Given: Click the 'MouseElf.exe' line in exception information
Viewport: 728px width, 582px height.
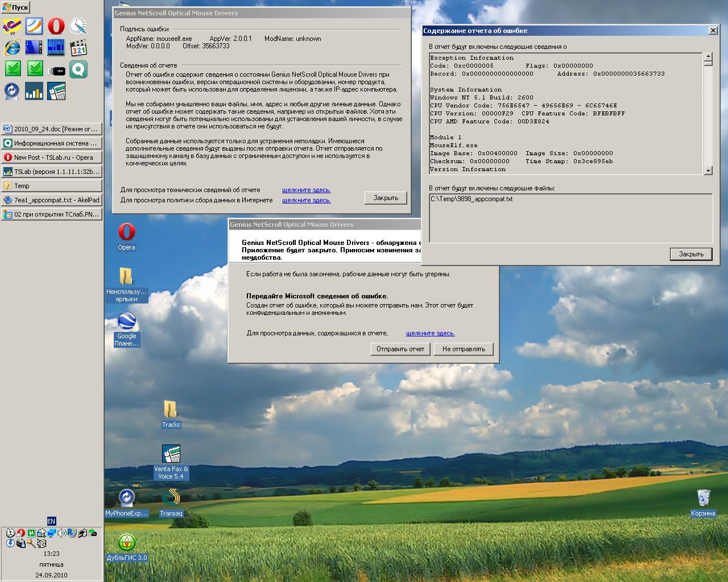Looking at the screenshot, I should click(454, 145).
